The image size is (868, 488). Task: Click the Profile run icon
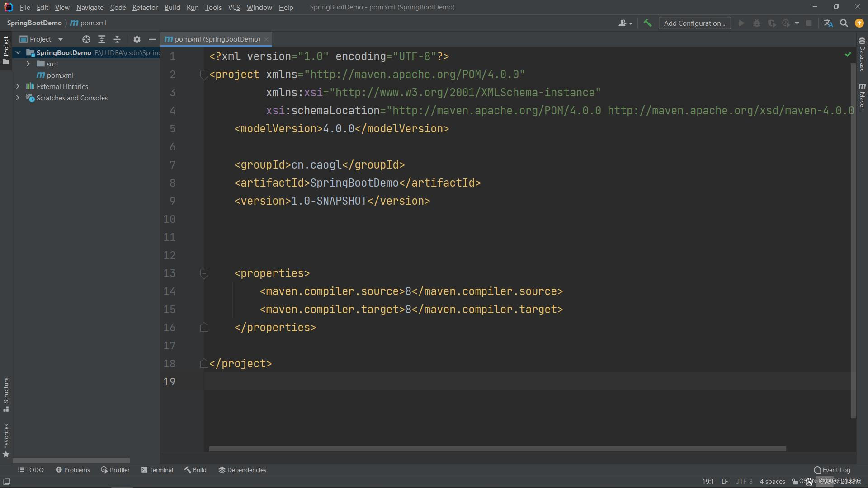point(786,23)
